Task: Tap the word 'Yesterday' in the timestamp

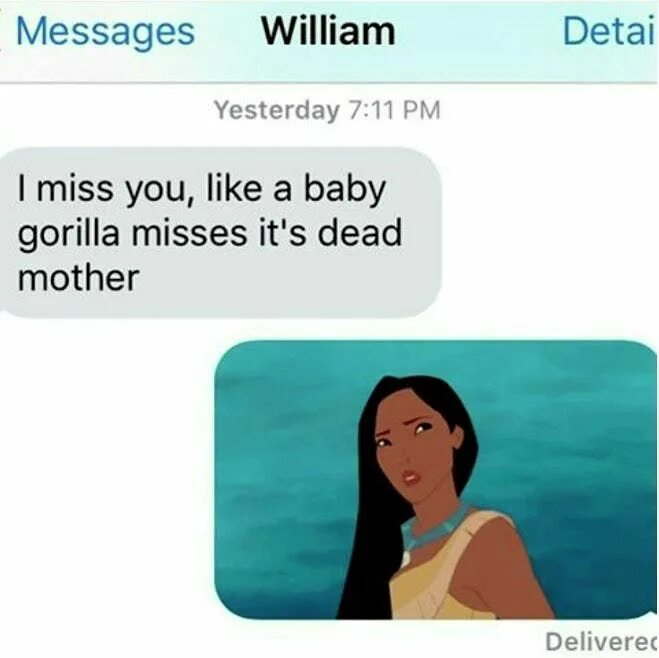Action: click(x=277, y=111)
